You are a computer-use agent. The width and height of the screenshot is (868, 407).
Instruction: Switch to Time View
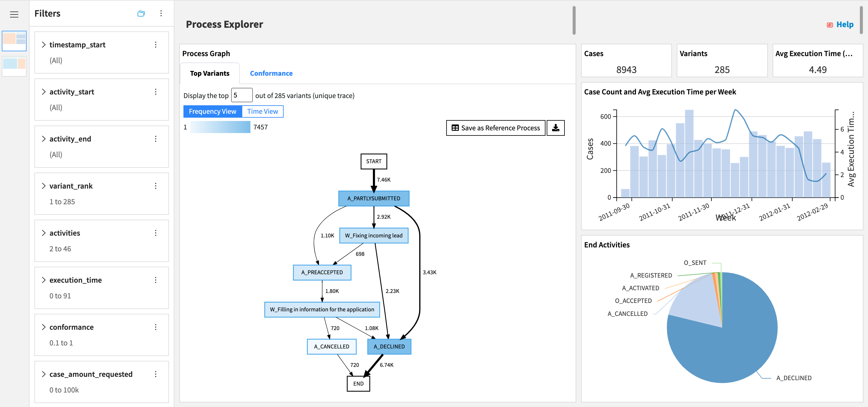[x=262, y=111]
